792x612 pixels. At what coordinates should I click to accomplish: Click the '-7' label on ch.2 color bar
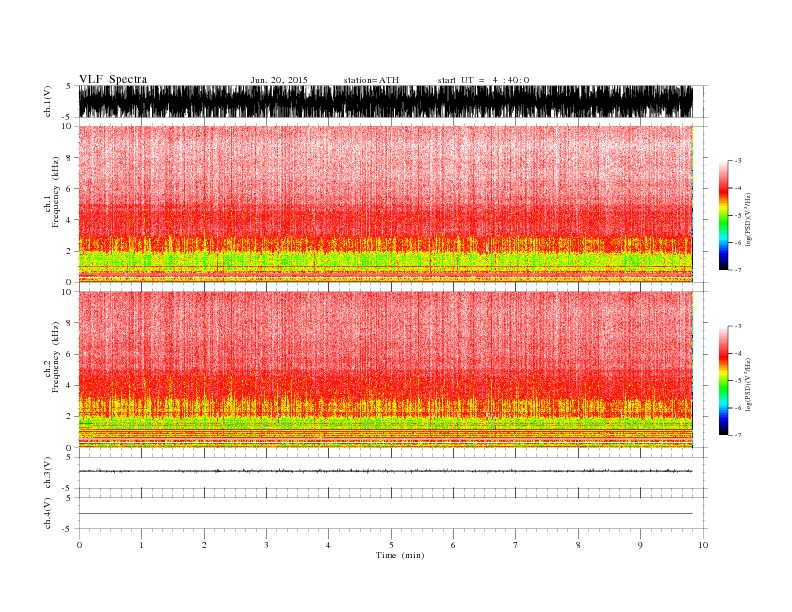click(x=737, y=435)
